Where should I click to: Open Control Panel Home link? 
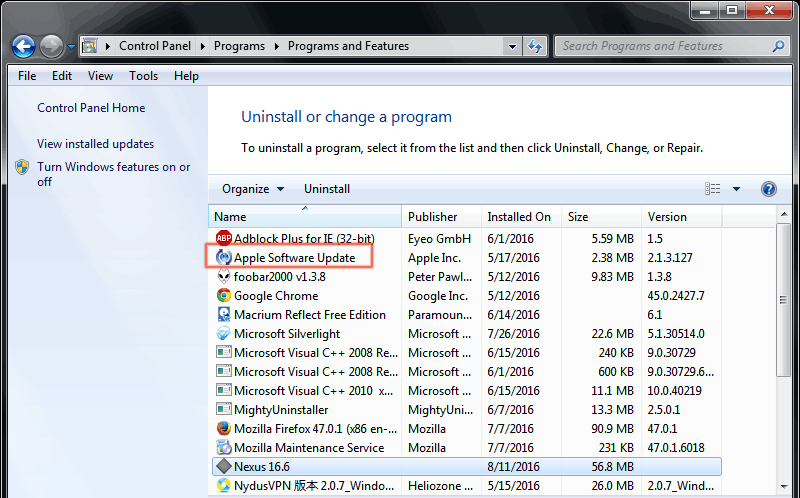pos(91,108)
